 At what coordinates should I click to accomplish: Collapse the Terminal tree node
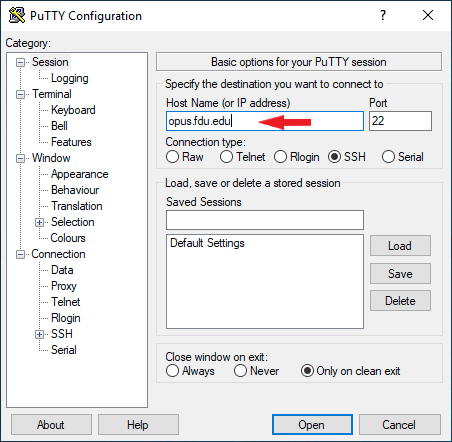click(x=20, y=94)
